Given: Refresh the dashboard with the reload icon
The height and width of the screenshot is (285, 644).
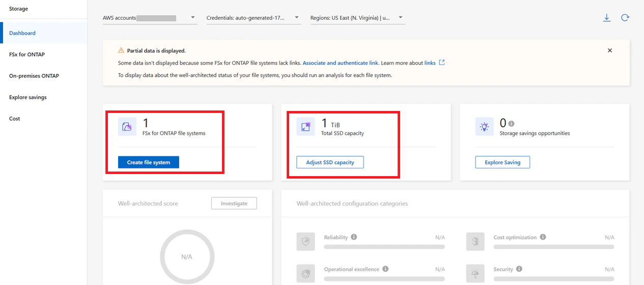Looking at the screenshot, I should [625, 18].
